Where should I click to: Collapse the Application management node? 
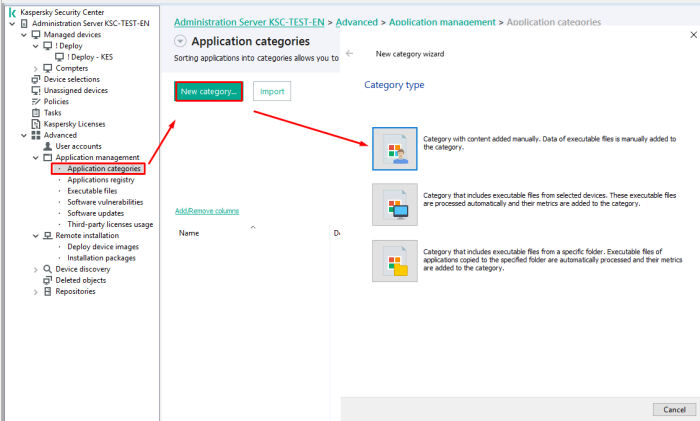click(x=36, y=158)
